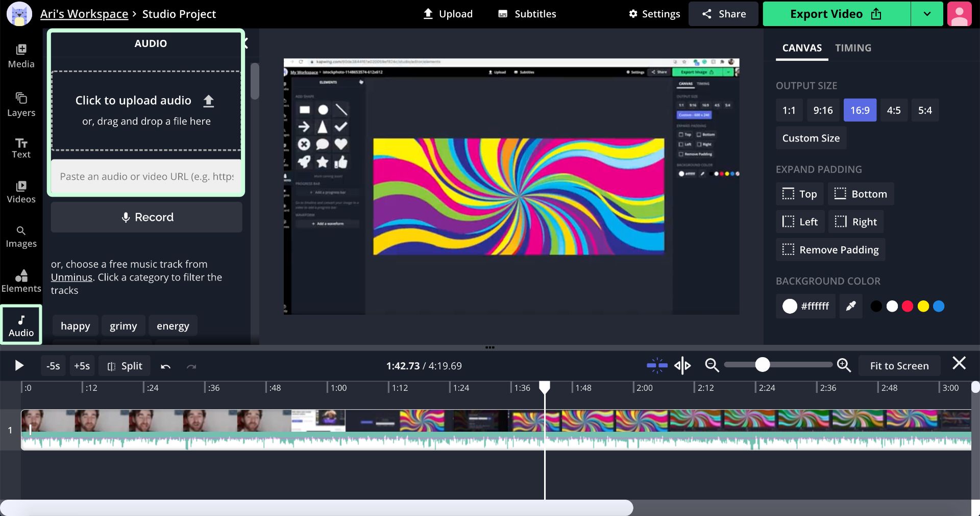This screenshot has height=516, width=980.
Task: Open the Elements panel
Action: [21, 281]
